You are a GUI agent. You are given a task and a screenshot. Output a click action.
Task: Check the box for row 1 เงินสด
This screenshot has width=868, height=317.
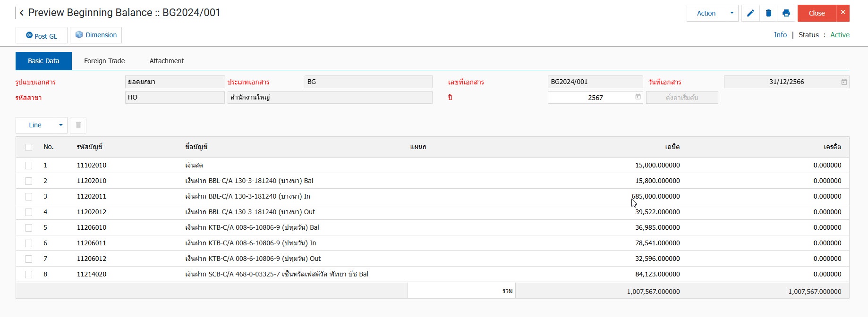pyautogui.click(x=29, y=166)
